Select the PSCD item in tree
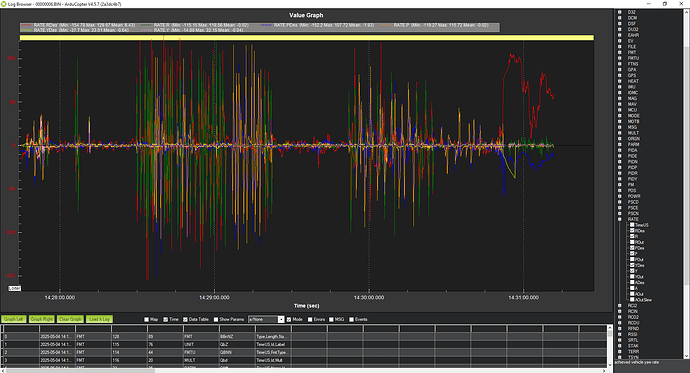This screenshot has width=690, height=373. [x=633, y=202]
